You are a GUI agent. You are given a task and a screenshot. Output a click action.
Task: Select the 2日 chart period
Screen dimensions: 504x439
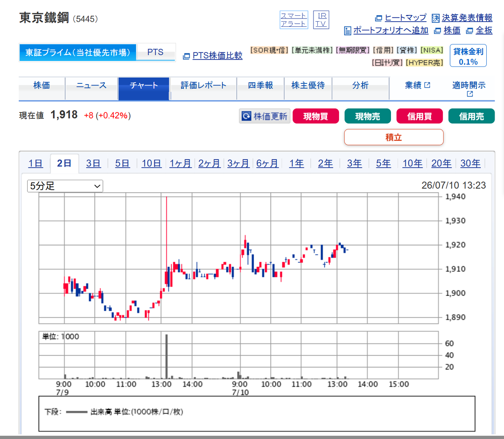[x=64, y=163]
